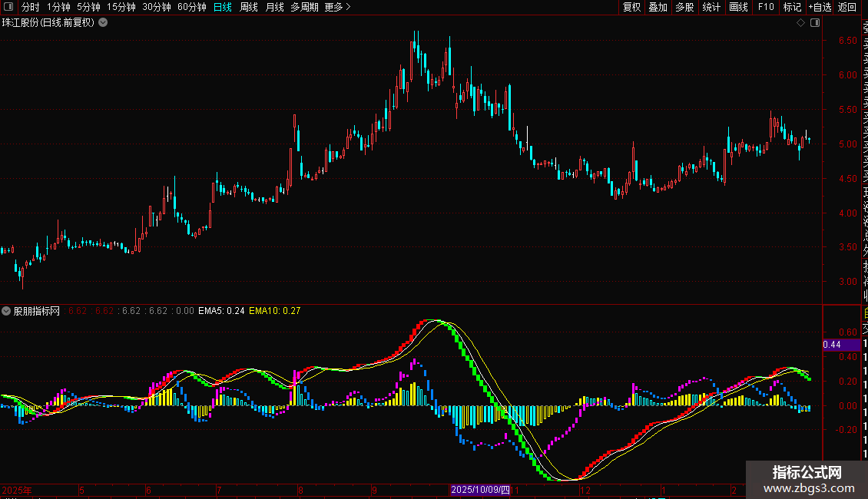Open the 统计 statistics tool
This screenshot has height=499, width=868.
point(711,7)
